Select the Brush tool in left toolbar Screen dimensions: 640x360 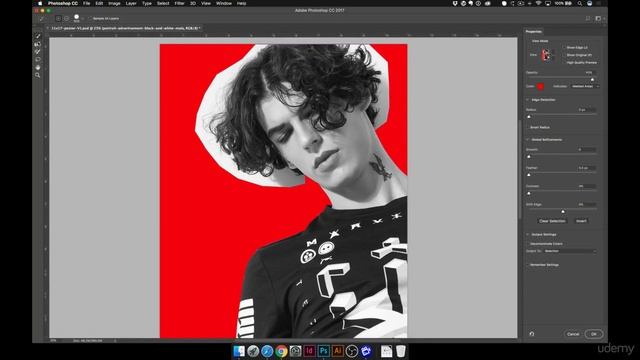[x=38, y=52]
